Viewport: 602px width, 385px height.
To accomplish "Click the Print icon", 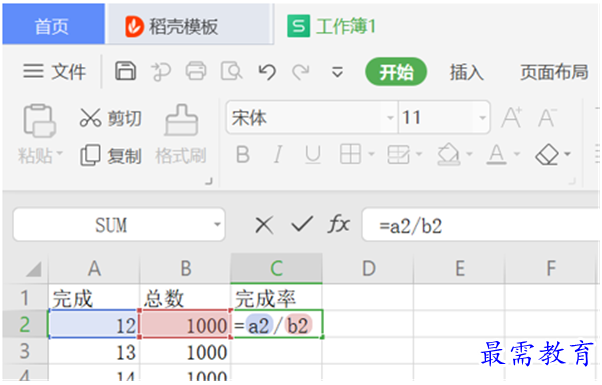I will pos(196,71).
